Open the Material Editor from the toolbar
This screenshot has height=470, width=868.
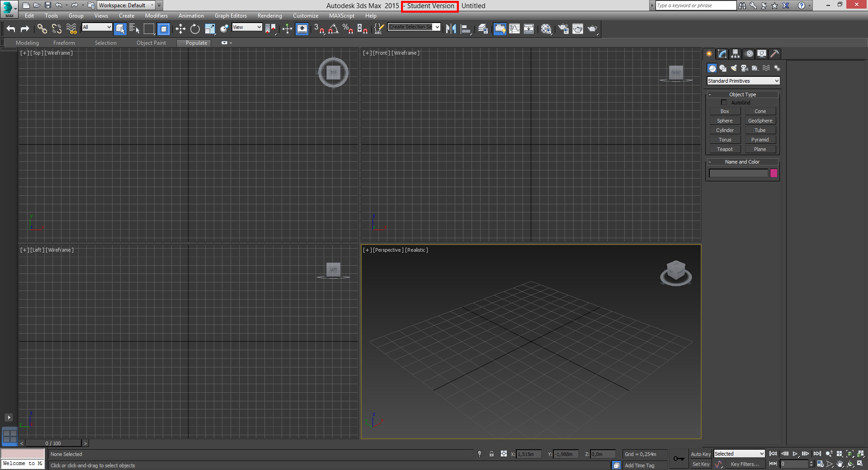point(546,29)
